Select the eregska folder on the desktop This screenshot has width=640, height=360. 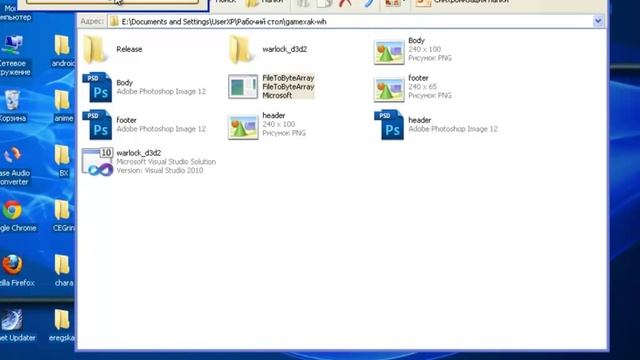(62, 325)
